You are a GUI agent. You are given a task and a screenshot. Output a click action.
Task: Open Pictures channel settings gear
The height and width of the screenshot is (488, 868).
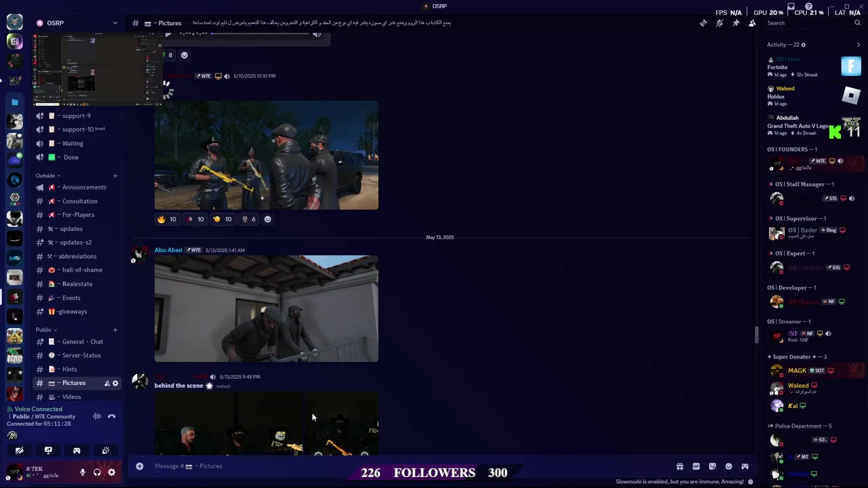(x=115, y=383)
